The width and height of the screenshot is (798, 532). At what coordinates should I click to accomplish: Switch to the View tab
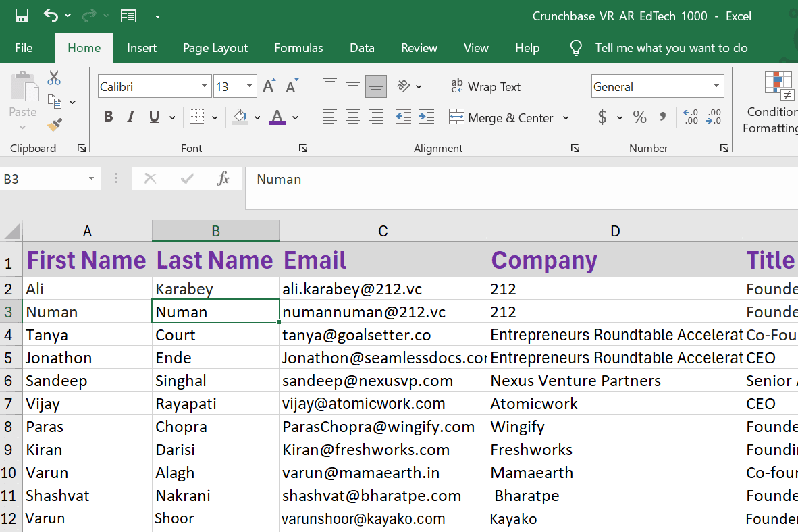(x=476, y=48)
